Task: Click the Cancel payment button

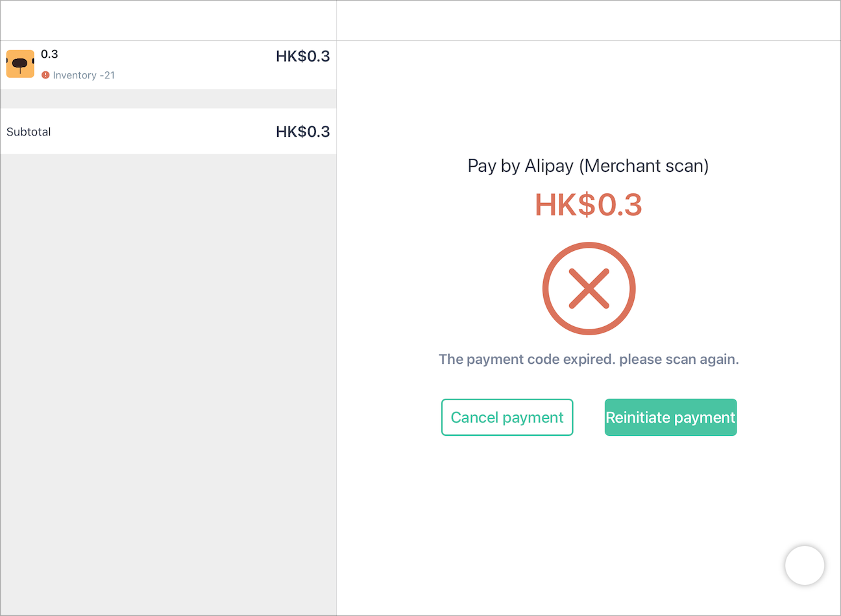Action: (x=507, y=417)
